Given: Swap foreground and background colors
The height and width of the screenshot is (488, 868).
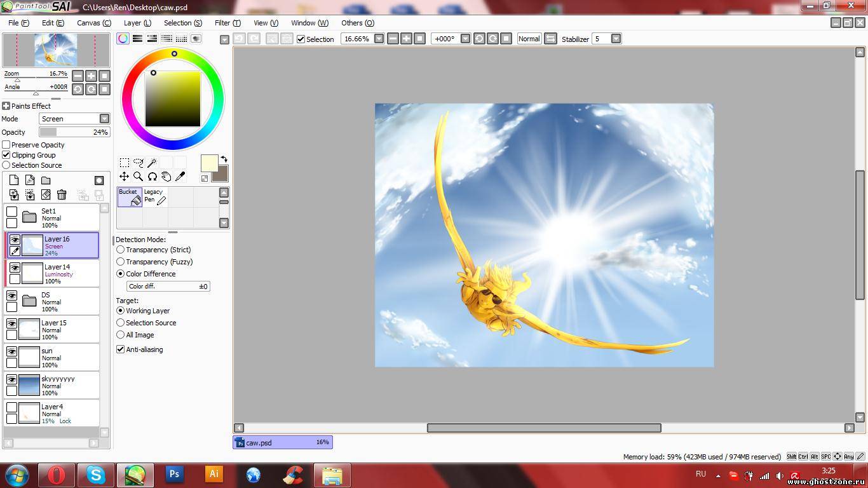Looking at the screenshot, I should pyautogui.click(x=224, y=159).
